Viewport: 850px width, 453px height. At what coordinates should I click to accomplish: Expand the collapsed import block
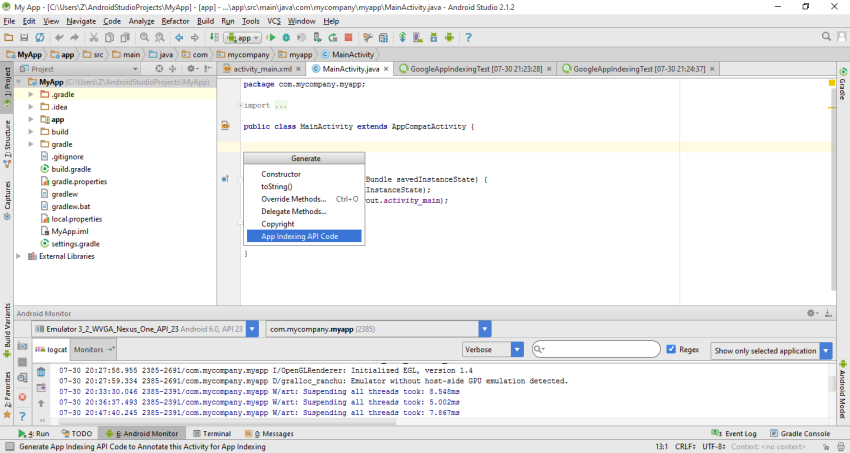[x=240, y=106]
